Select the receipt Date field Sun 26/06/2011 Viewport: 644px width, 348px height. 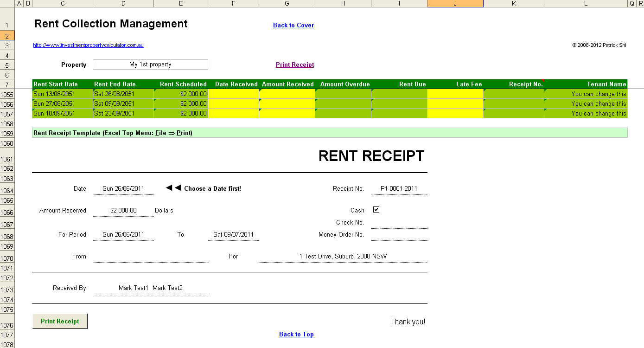click(x=123, y=189)
